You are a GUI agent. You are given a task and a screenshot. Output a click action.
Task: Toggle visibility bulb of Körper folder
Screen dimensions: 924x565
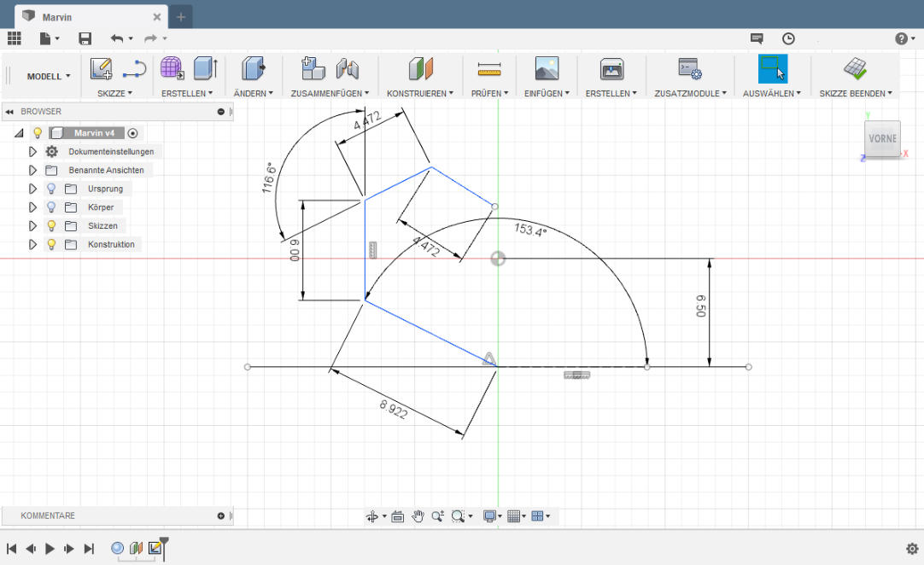(x=51, y=207)
